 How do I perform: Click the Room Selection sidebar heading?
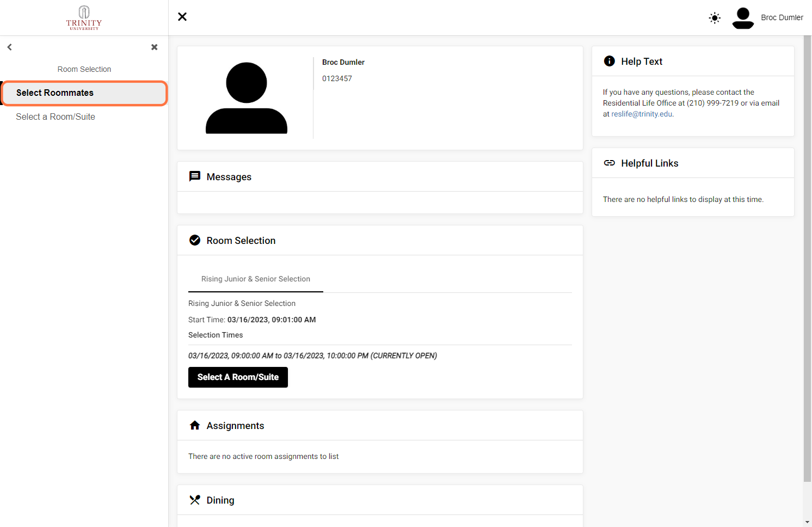(84, 69)
